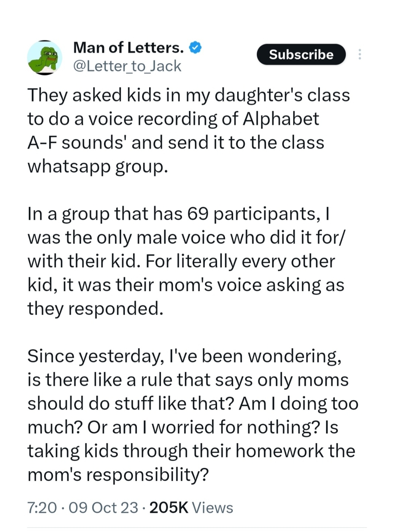View the 205K Views count

(x=191, y=507)
